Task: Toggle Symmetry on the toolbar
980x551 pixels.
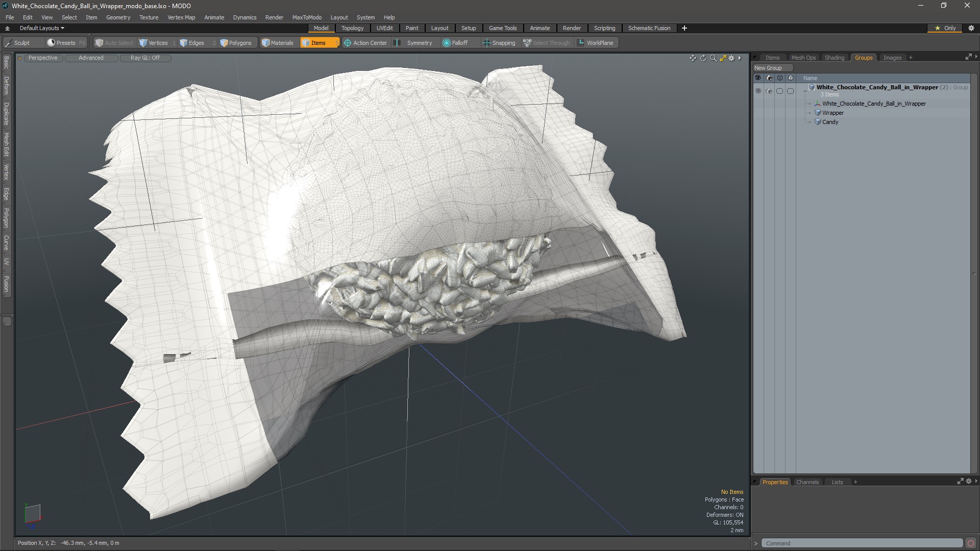Action: point(414,43)
